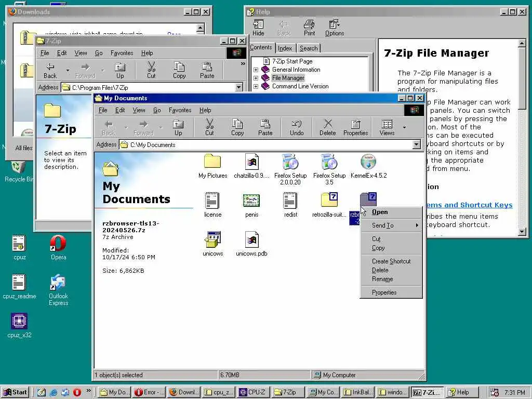Click Copy in 7-Zip folder toolbar
This screenshot has width=532, height=399.
(179, 71)
